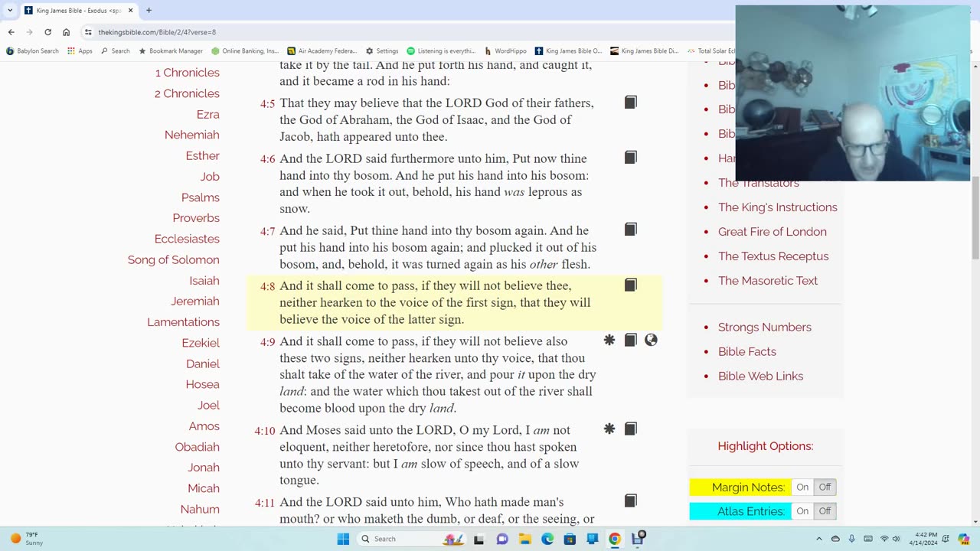Open the book icon beside verse 4:9
The height and width of the screenshot is (551, 980).
[630, 341]
